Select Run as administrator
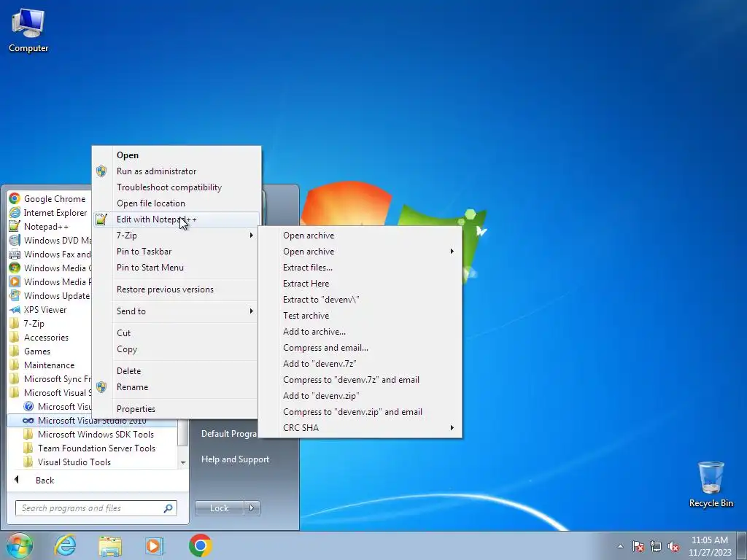The height and width of the screenshot is (560, 747). tap(176, 171)
